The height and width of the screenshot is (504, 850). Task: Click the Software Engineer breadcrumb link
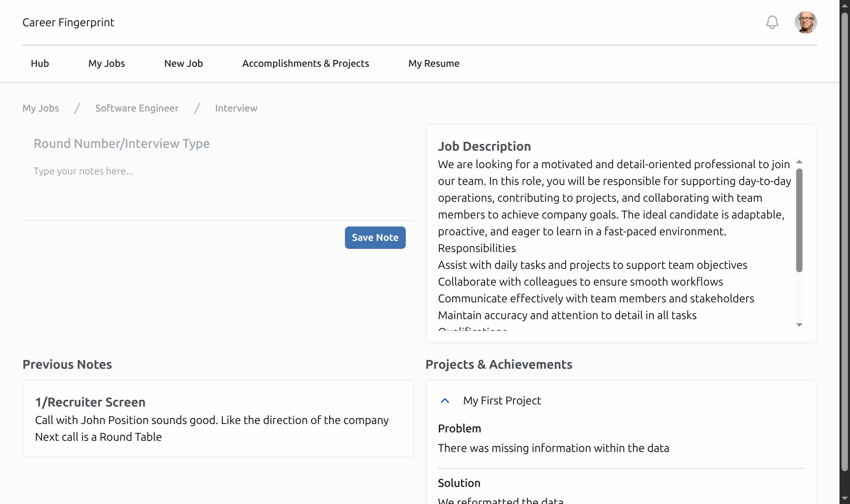point(137,108)
